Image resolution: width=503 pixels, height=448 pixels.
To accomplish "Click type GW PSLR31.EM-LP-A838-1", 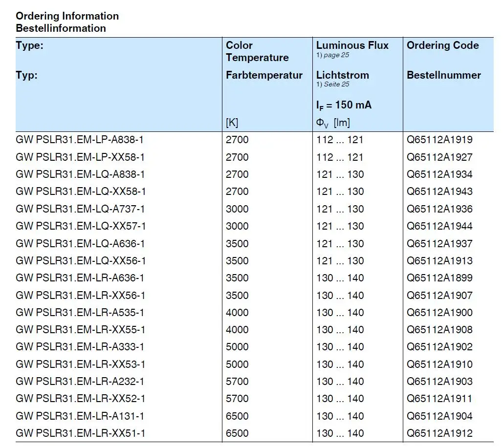I will click(x=80, y=140).
